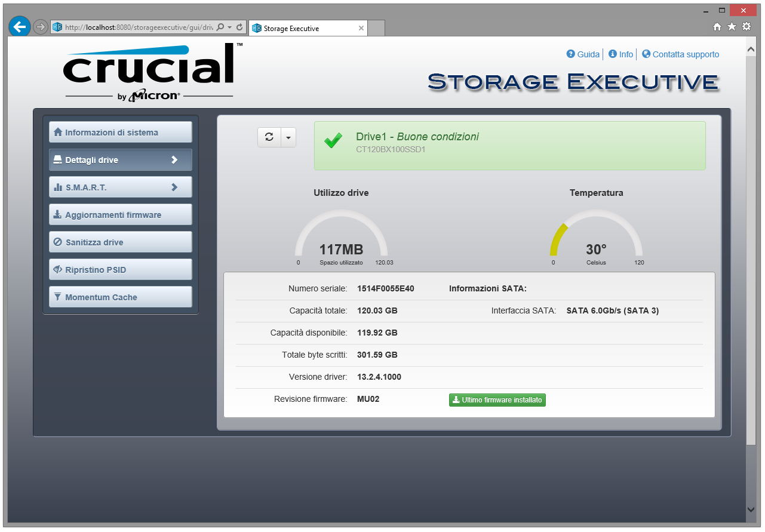Open the S.M.A.R.T. section
The image size is (765, 532).
(121, 187)
